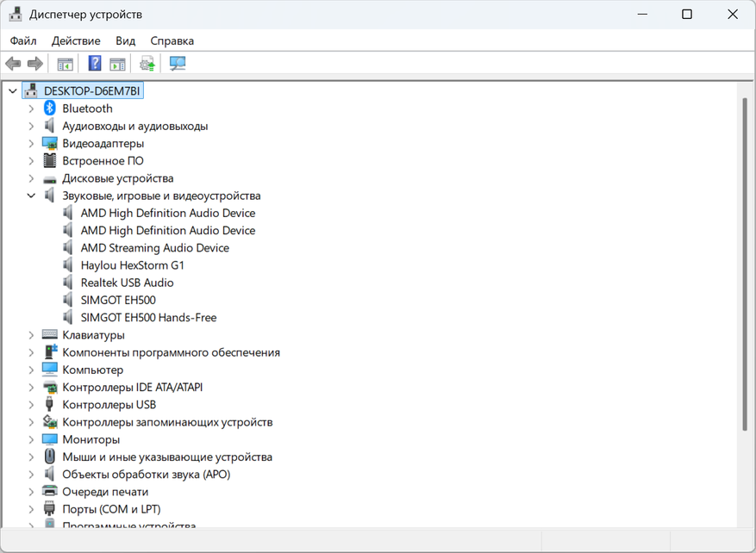Click the Контроллеры IDE ATA/ATAPI icon
Image resolution: width=756 pixels, height=553 pixels.
(x=50, y=387)
